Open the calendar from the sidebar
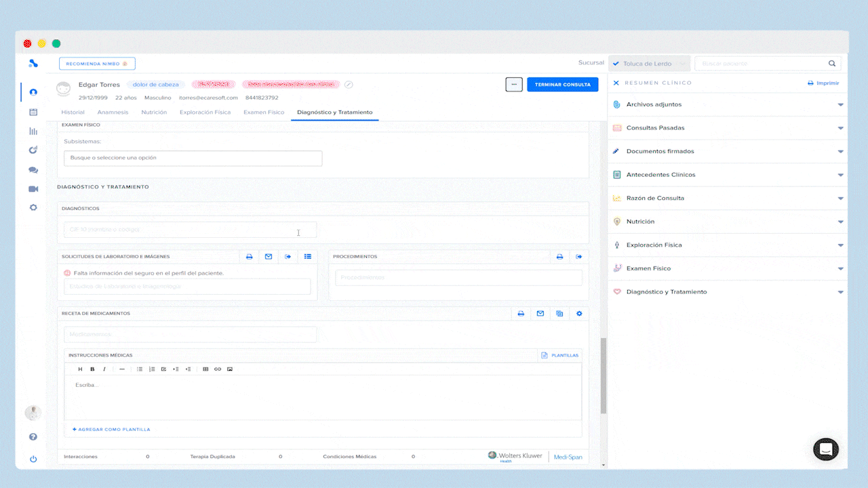The image size is (868, 488). coord(33,112)
